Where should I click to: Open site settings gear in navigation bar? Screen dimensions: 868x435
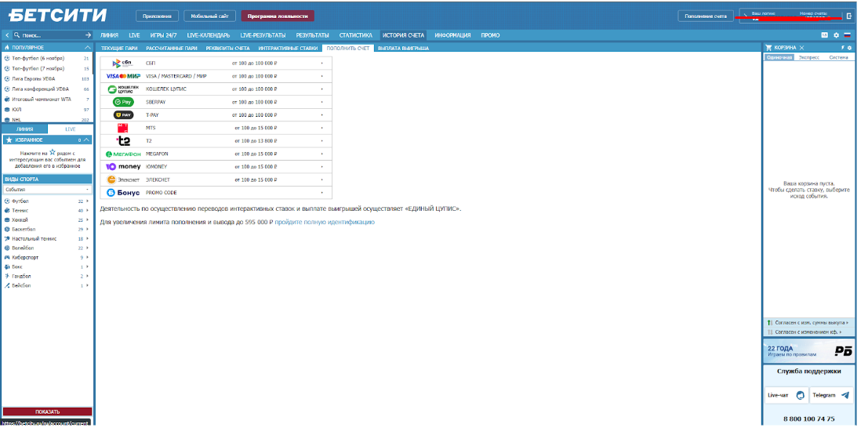(836, 35)
